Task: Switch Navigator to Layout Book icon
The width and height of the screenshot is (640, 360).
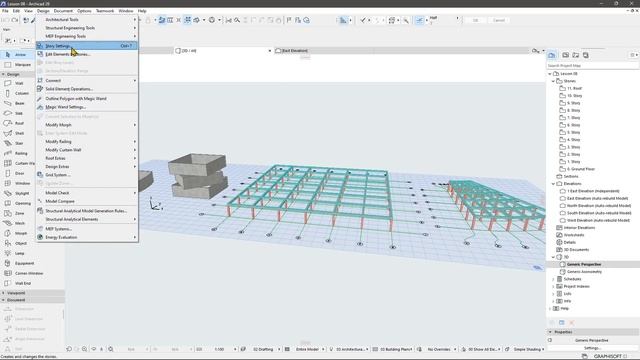Action: click(576, 55)
